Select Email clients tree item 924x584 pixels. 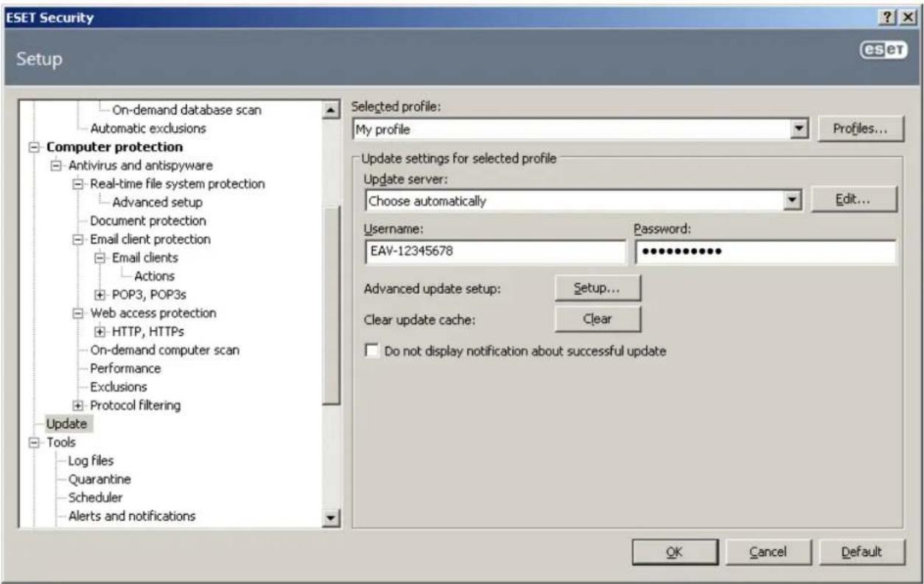(145, 258)
